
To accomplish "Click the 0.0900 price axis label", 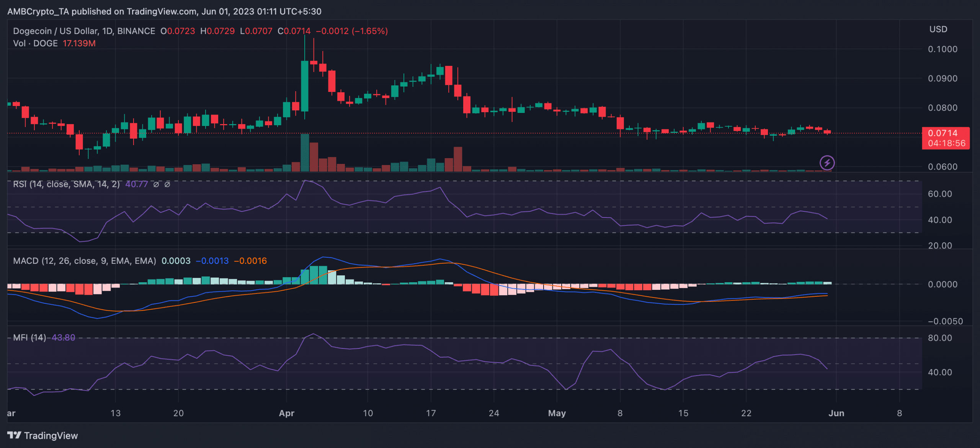I will (942, 78).
